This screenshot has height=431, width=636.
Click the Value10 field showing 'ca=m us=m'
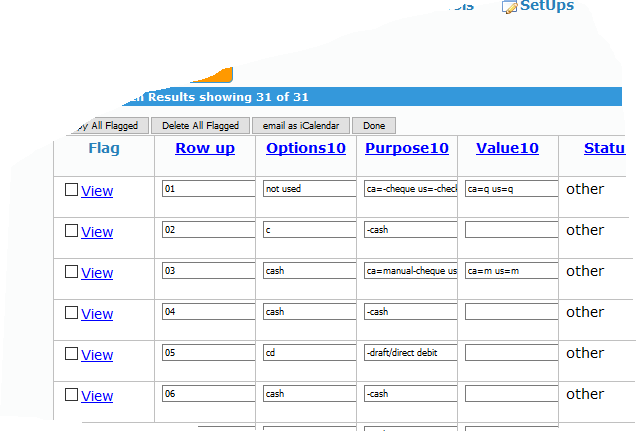pos(511,271)
